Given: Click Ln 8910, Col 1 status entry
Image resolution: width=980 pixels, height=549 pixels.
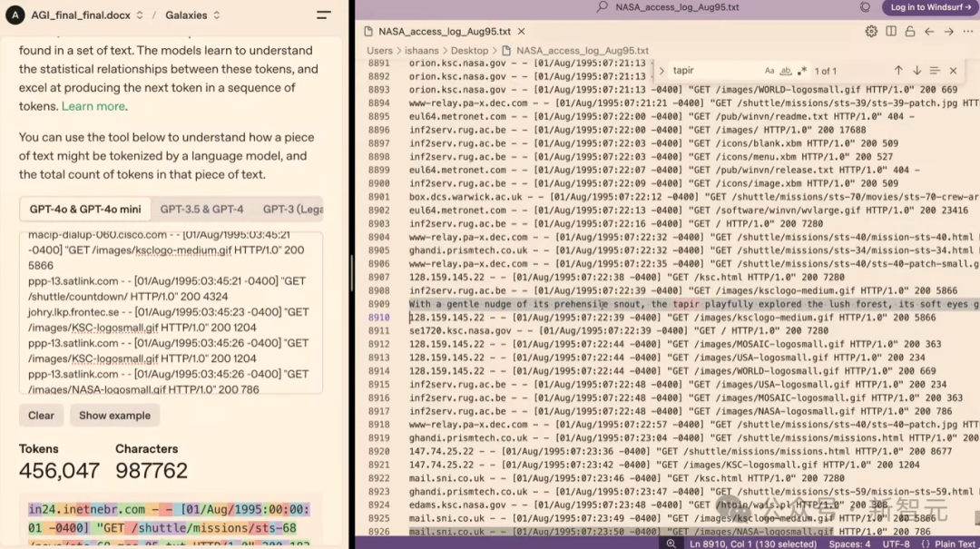Looking at the screenshot, I should coord(753,544).
